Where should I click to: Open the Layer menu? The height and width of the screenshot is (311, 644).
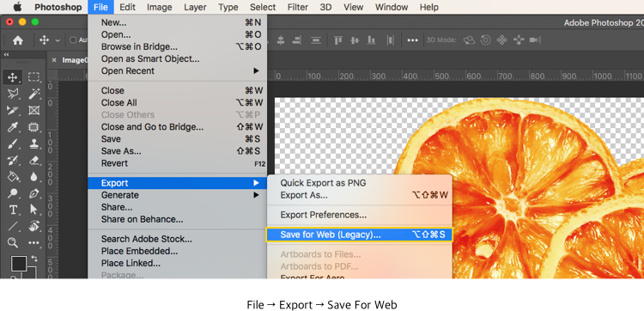(x=195, y=7)
